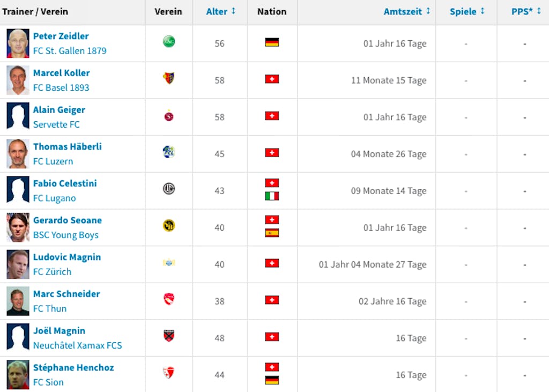Click the FC Thun crest icon
The width and height of the screenshot is (549, 392).
tap(169, 299)
